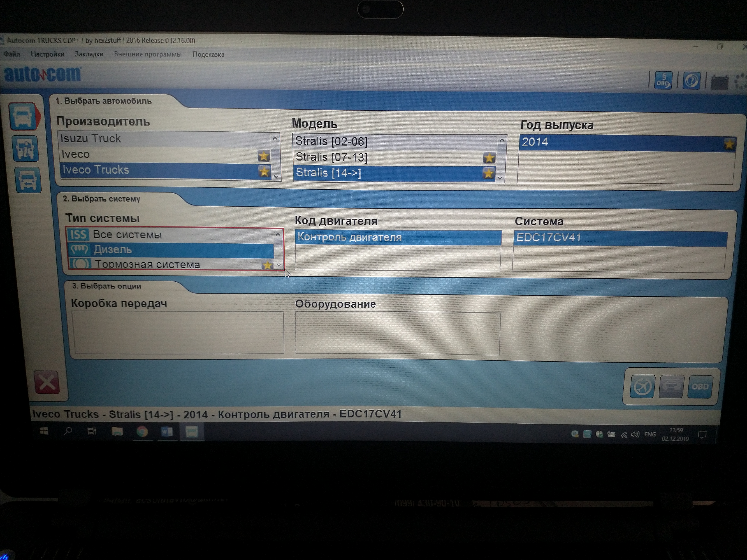
Task: Open the Внешние программы menu
Action: coord(148,54)
